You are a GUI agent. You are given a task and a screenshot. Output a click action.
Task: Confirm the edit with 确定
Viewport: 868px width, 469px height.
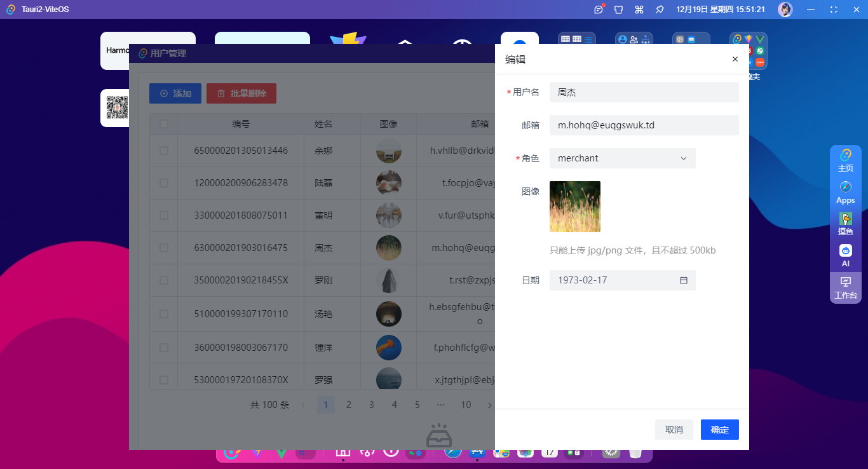(719, 430)
